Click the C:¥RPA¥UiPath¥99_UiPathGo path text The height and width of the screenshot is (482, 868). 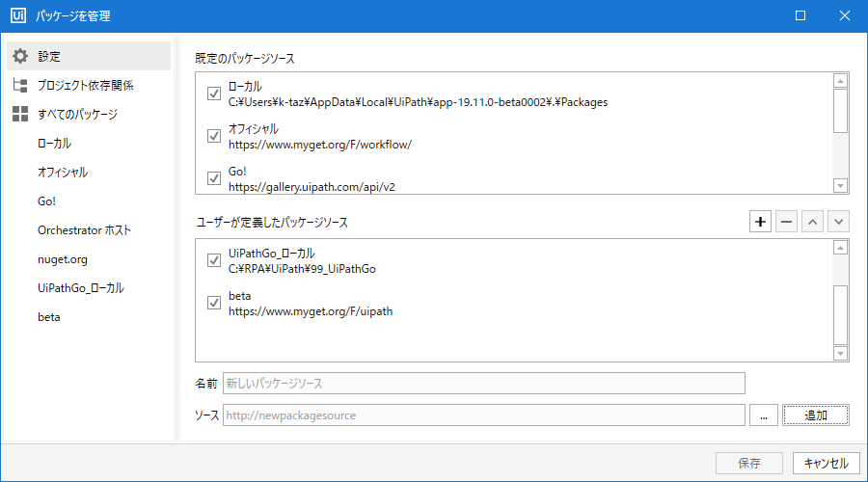(x=302, y=269)
